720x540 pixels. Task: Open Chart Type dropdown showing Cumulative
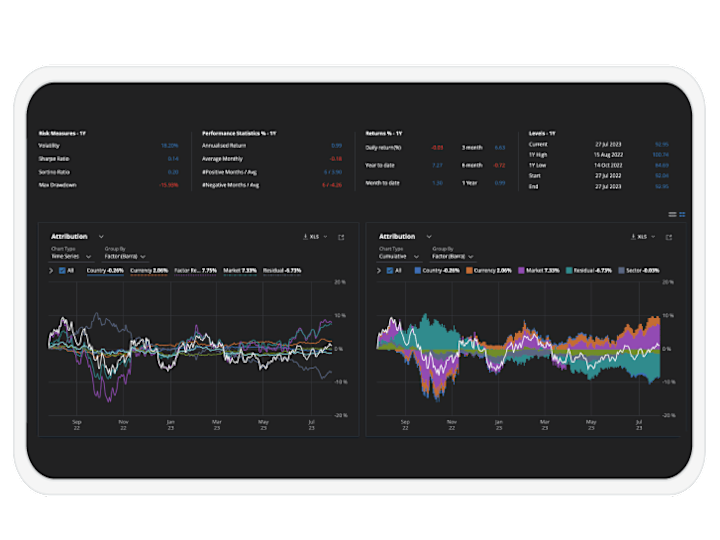(399, 257)
